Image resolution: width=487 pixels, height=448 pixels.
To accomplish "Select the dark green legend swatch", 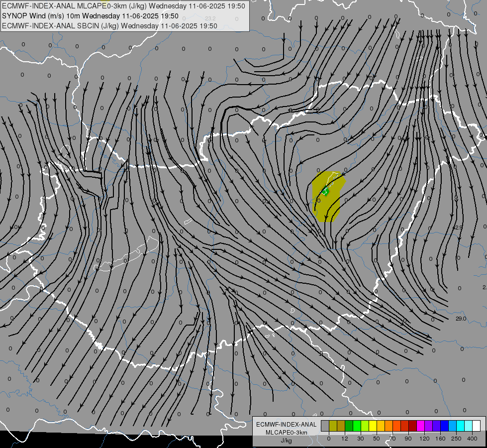I will 349,426.
